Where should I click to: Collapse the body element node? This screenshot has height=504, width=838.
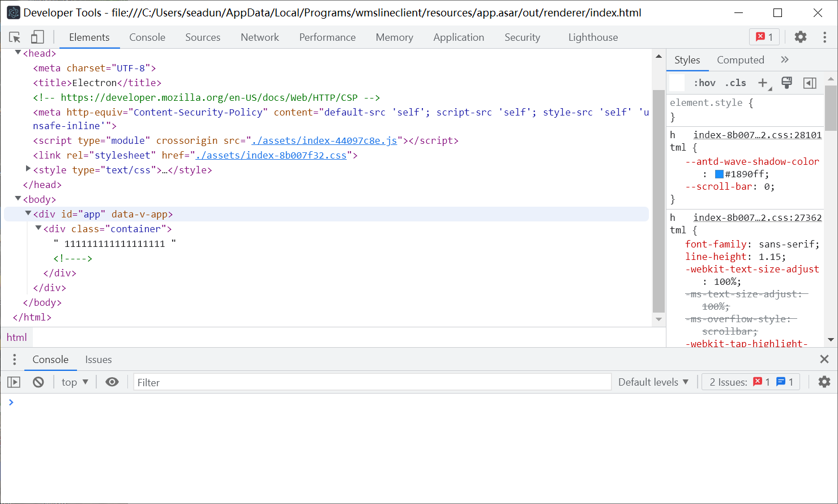[18, 199]
